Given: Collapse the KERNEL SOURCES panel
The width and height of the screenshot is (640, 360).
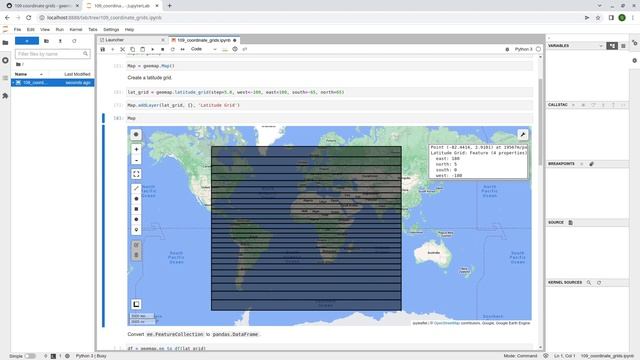Looking at the screenshot, I should [x=565, y=282].
